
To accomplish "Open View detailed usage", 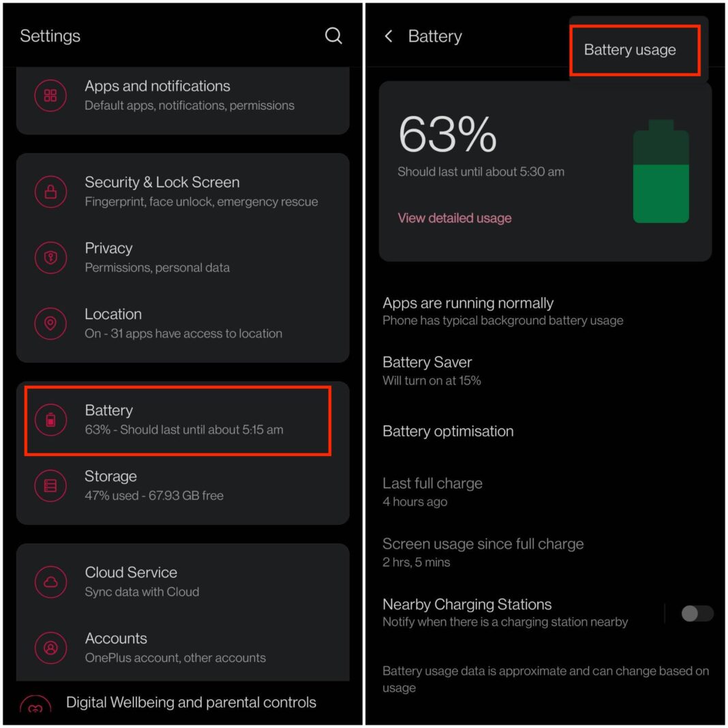I will (455, 217).
